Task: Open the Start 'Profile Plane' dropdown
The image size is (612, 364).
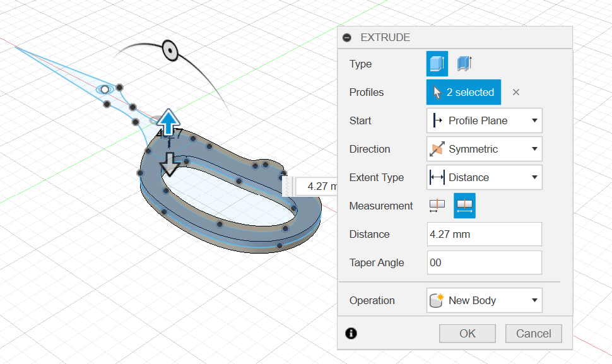Action: pos(484,120)
